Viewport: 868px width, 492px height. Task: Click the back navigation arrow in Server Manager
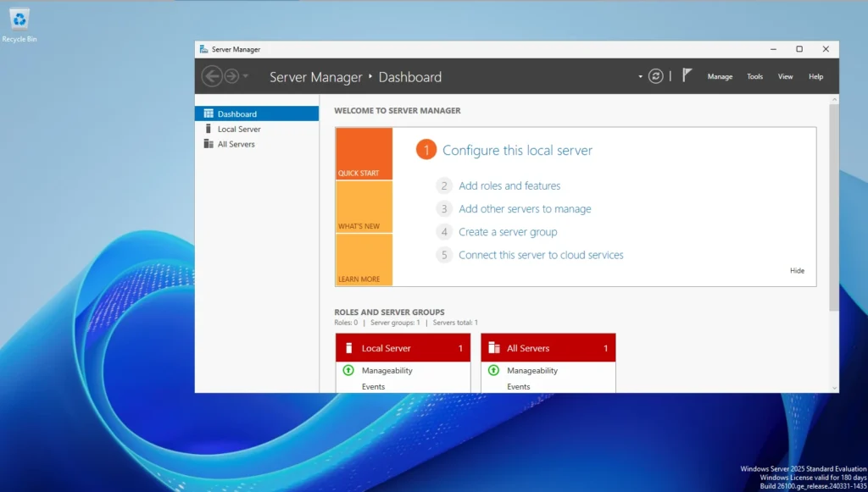211,76
